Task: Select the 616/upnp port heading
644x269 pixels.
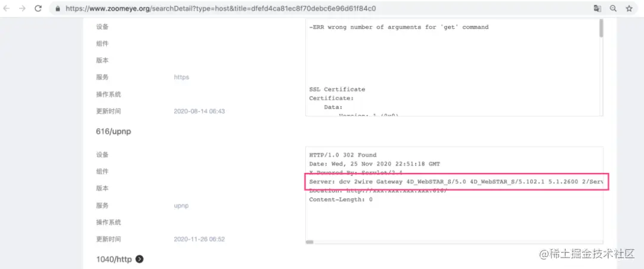Action: 114,131
